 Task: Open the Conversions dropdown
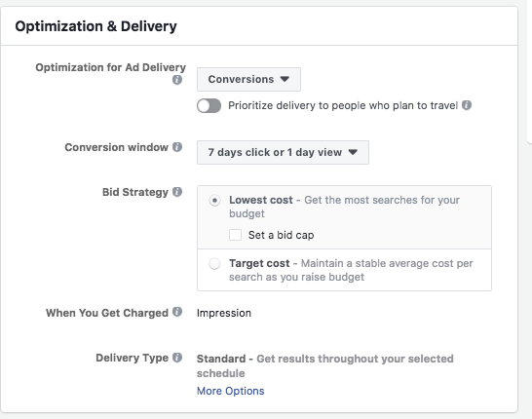[x=248, y=79]
